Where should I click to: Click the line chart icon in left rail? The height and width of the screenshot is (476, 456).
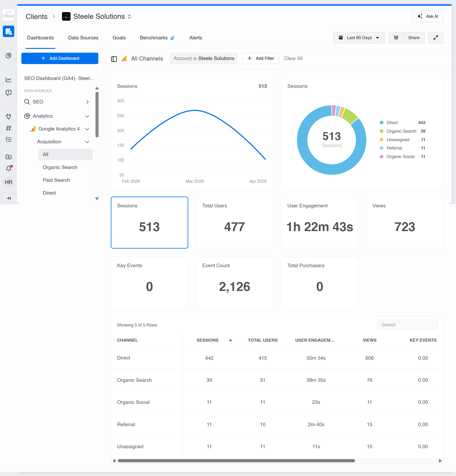[9, 80]
